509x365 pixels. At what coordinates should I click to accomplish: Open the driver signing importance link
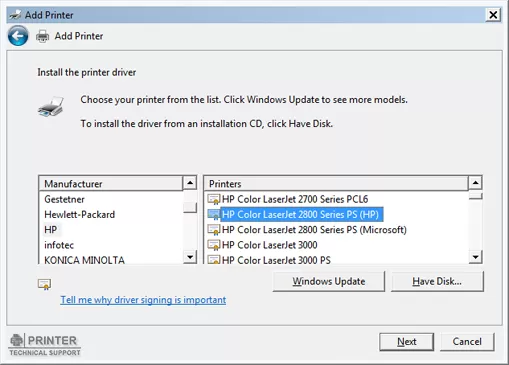point(143,300)
